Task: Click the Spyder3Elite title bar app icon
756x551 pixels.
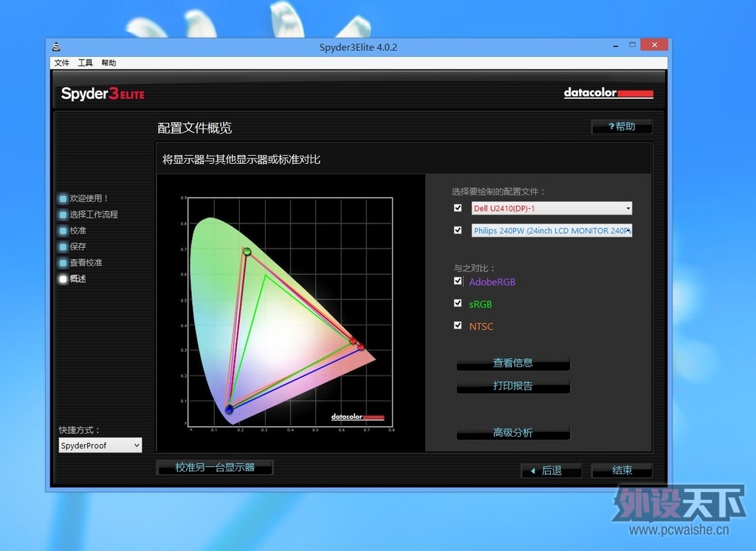Action: point(56,46)
